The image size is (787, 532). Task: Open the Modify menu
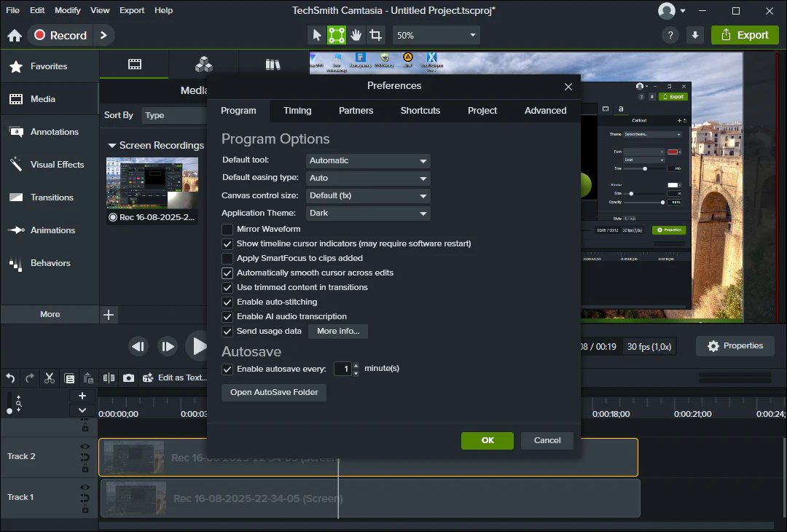click(x=68, y=10)
